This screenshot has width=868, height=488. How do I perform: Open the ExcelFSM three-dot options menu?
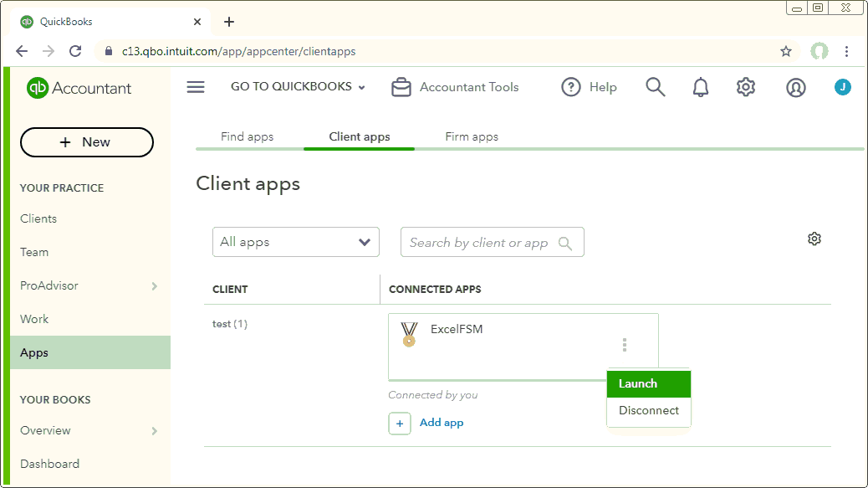tap(625, 345)
